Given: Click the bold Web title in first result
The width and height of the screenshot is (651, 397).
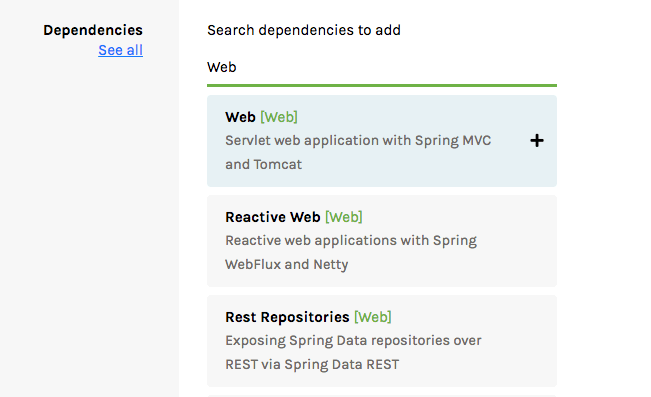Looking at the screenshot, I should coord(240,117).
